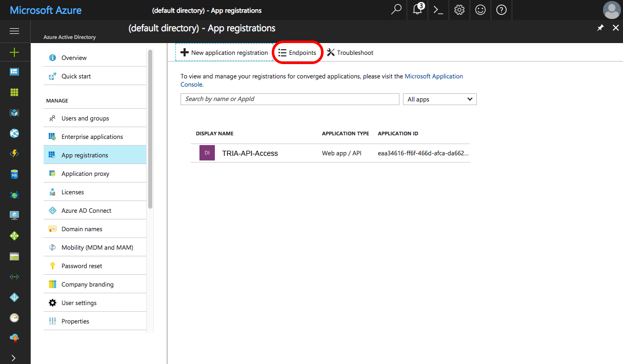Open Domain names menu item
The height and width of the screenshot is (364, 623).
pos(95,229)
